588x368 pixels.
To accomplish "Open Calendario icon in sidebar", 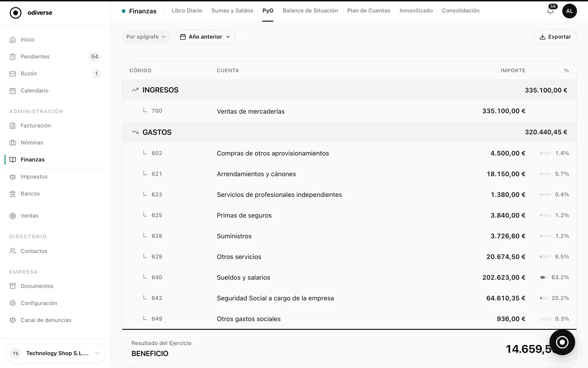I will pyautogui.click(x=12, y=91).
